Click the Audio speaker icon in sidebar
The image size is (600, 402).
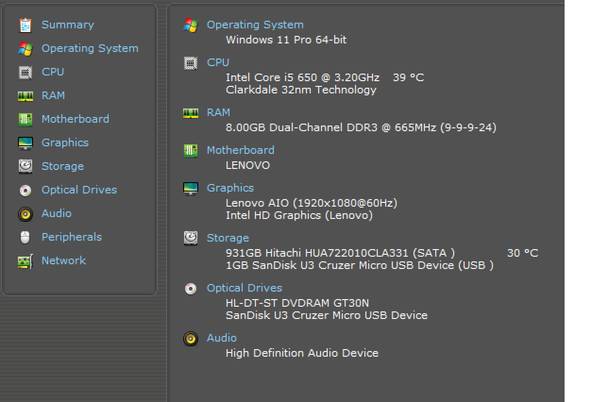[x=25, y=214]
